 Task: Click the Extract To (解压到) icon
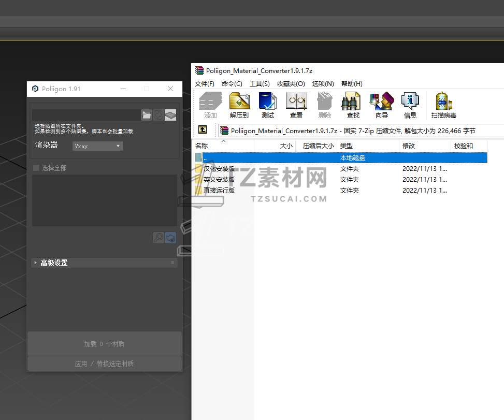[x=239, y=105]
